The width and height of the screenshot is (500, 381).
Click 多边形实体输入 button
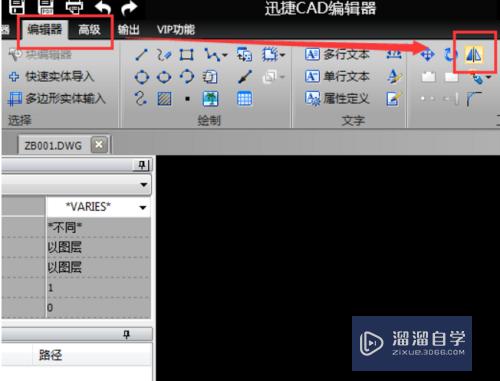(x=57, y=99)
